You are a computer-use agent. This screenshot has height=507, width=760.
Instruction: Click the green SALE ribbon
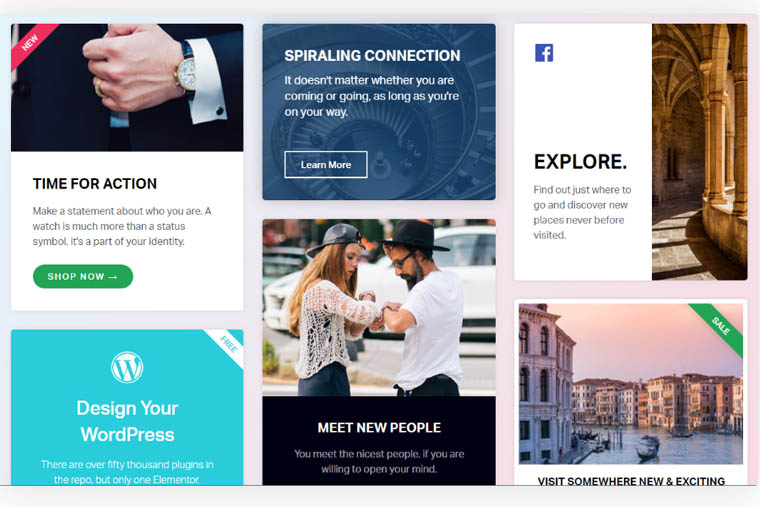[x=718, y=328]
